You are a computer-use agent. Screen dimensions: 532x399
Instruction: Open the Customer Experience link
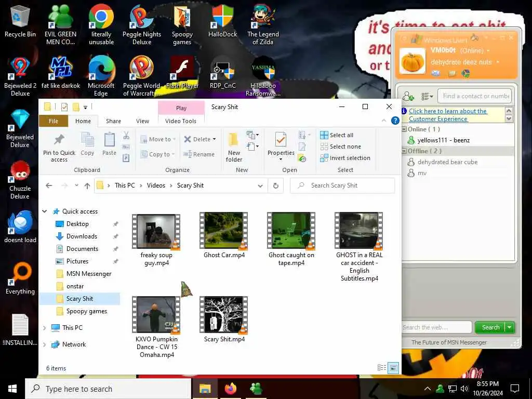pos(448,115)
